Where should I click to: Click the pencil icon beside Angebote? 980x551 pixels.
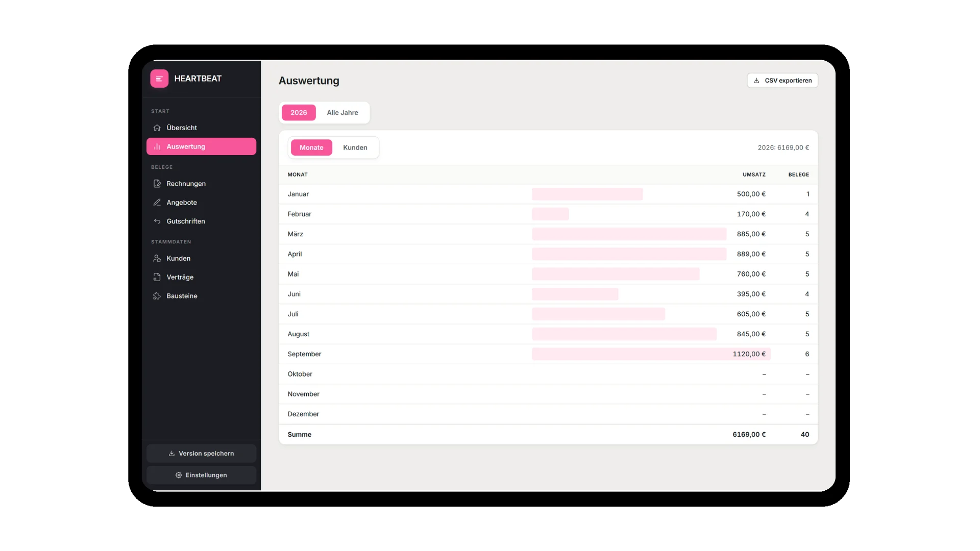[x=157, y=203]
